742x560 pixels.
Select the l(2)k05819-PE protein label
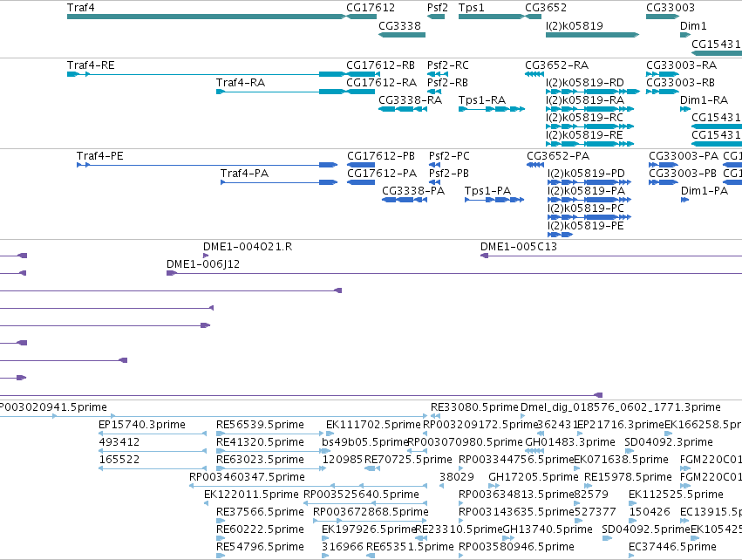586,226
